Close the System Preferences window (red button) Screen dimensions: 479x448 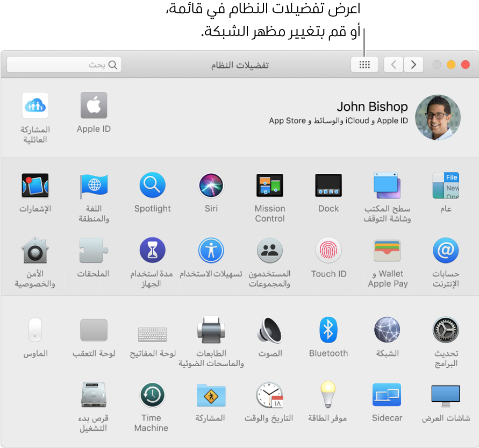pos(465,65)
